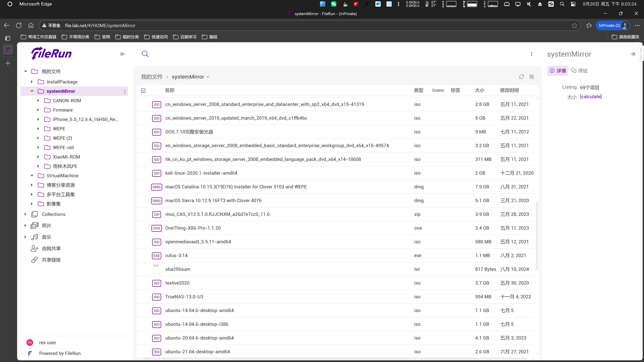Open systemMirror breadcrumb dropdown arrow
Viewport: 644px width, 362px height.
[208, 77]
